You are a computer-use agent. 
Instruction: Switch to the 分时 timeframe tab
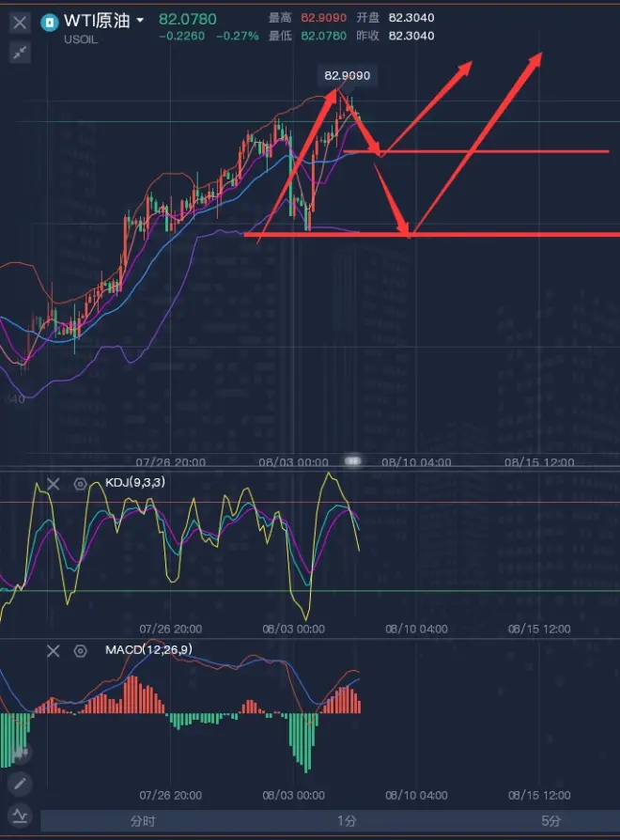(143, 820)
